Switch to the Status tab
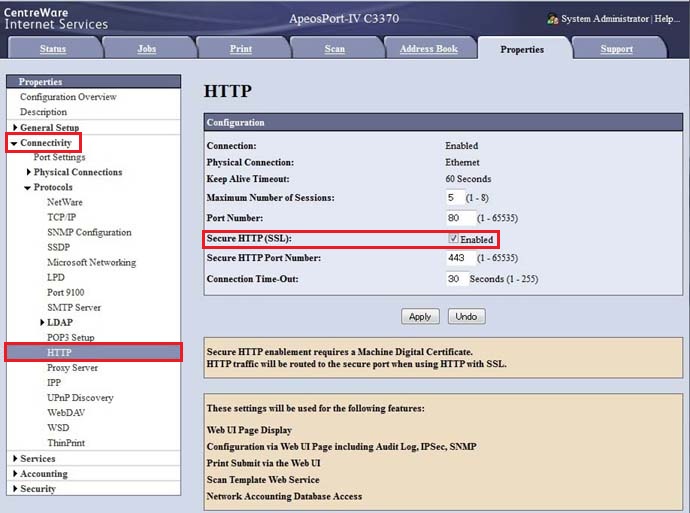Screen dimensions: 690x513 pyautogui.click(x=53, y=49)
